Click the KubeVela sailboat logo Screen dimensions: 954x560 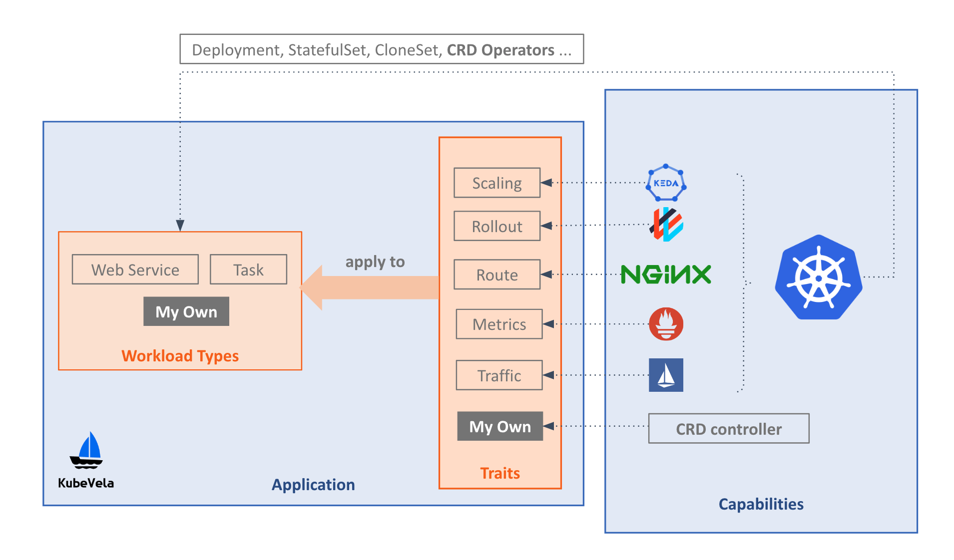click(x=86, y=451)
